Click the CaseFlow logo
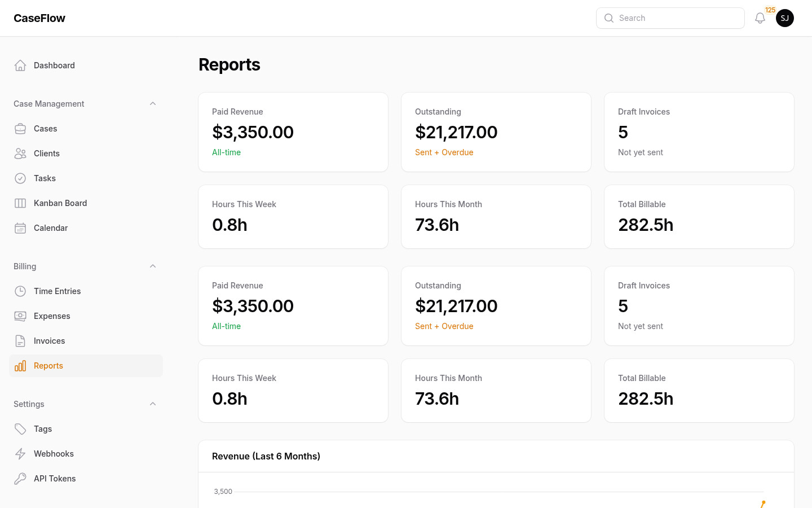The image size is (812, 508). pos(39,17)
